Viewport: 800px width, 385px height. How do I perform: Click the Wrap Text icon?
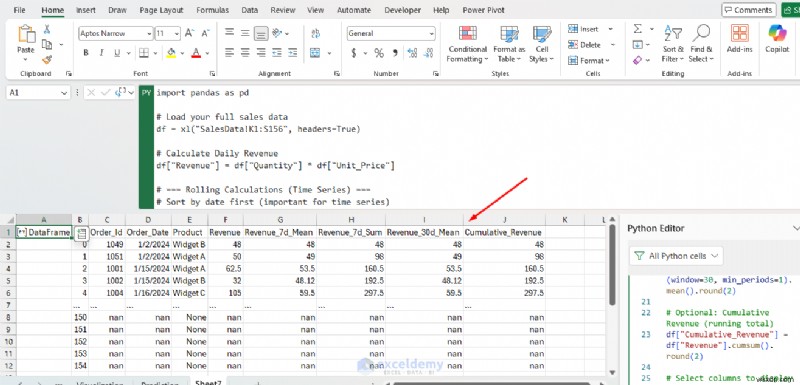pos(315,34)
